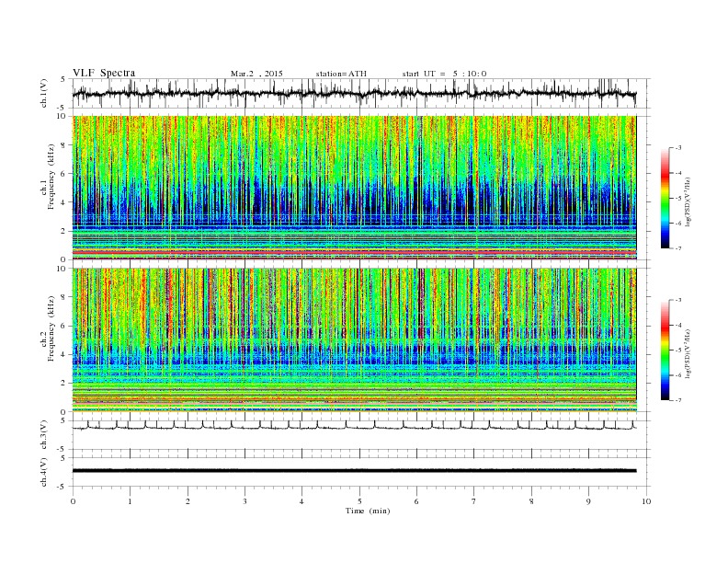Click the "2" kHz tick on ch.2 frequency axis
728x563 pixels.
pos(63,384)
